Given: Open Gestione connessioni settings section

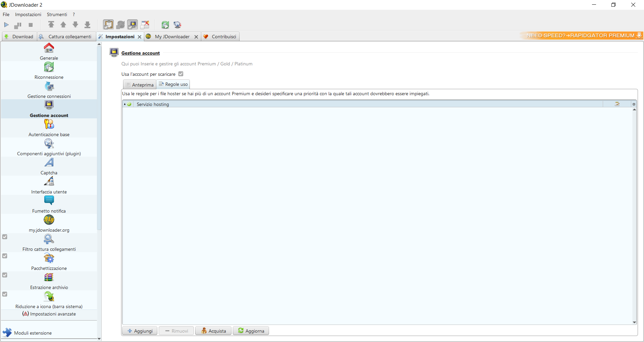Looking at the screenshot, I should click(49, 90).
